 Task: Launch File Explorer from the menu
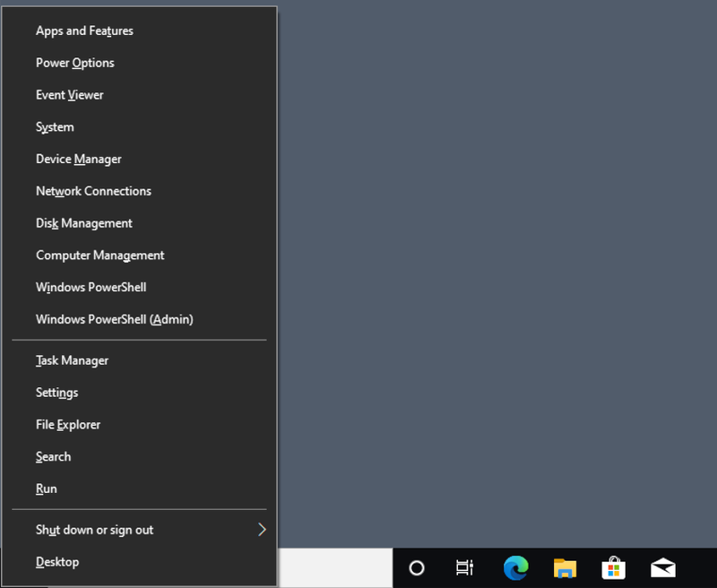point(139,424)
